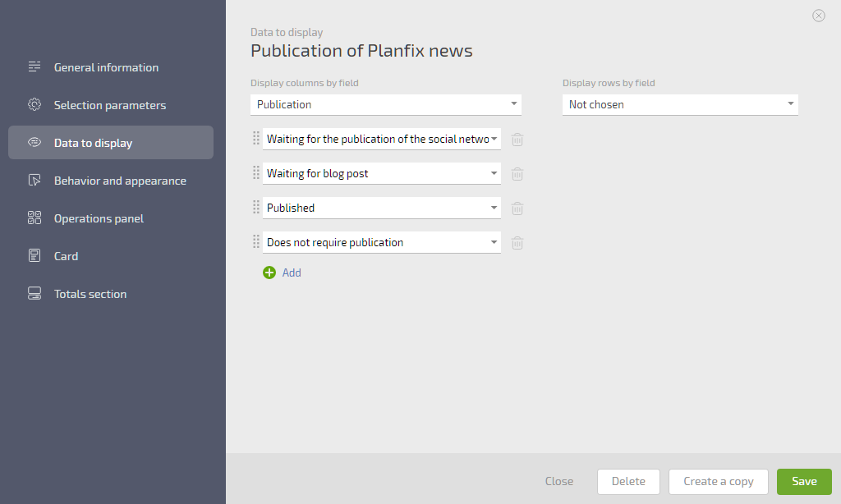This screenshot has height=504, width=841.
Task: Grab drag handle of 'Waiting for blog post'
Action: (x=256, y=172)
